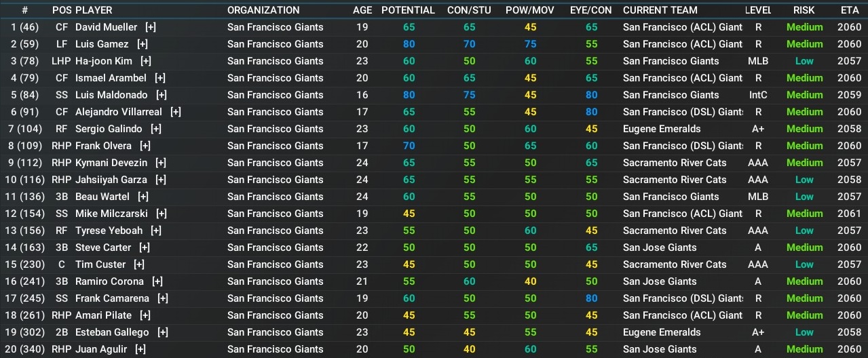Screen dimensions: 868x358
Task: Expand the [+] beside Tim Custer
Action: click(139, 264)
